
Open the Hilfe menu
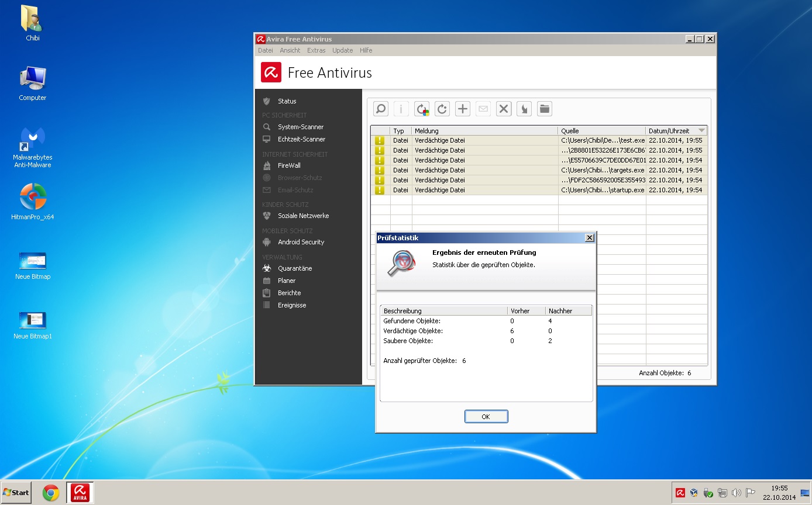366,50
